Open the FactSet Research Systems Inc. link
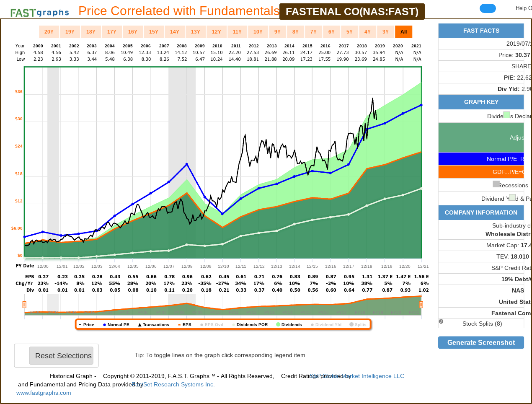The height and width of the screenshot is (404, 532). click(x=173, y=384)
